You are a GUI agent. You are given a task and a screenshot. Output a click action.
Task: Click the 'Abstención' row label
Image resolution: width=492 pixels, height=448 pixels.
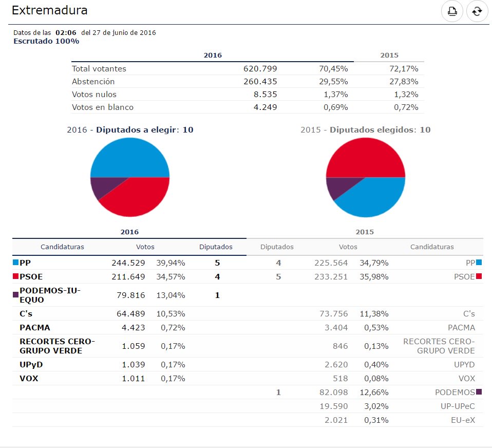click(x=93, y=82)
